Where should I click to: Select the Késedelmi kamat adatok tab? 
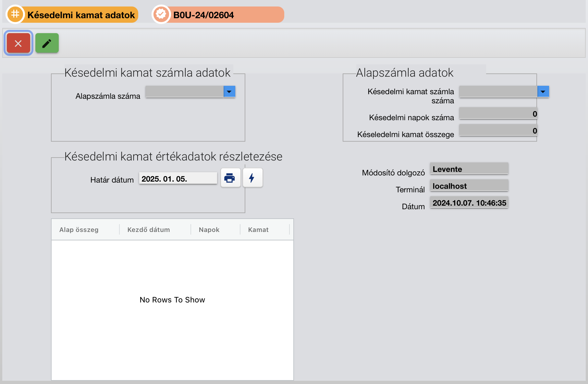[72, 15]
